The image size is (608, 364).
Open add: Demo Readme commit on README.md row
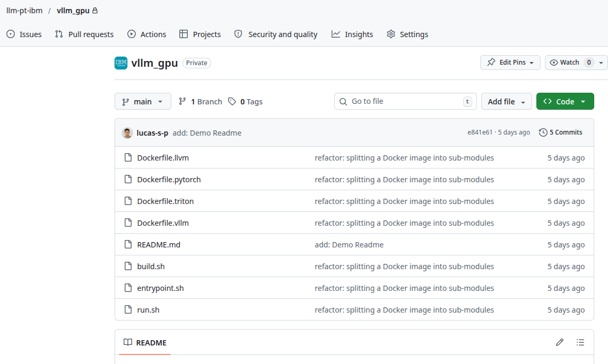tap(349, 244)
